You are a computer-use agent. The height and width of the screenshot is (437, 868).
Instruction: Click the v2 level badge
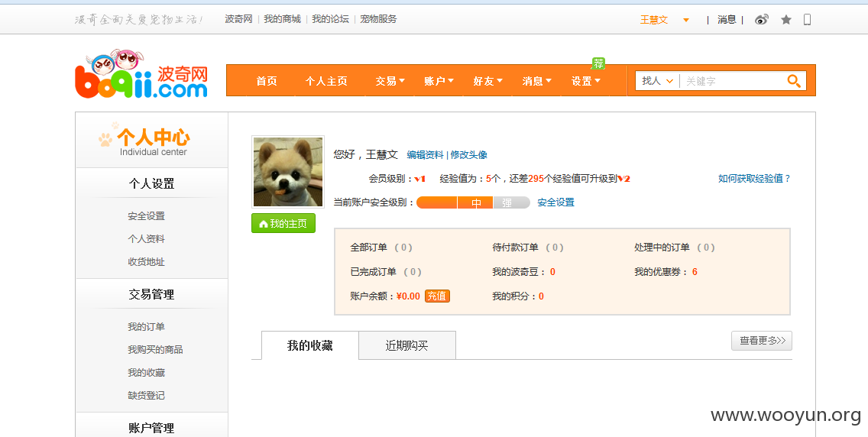coord(623,179)
